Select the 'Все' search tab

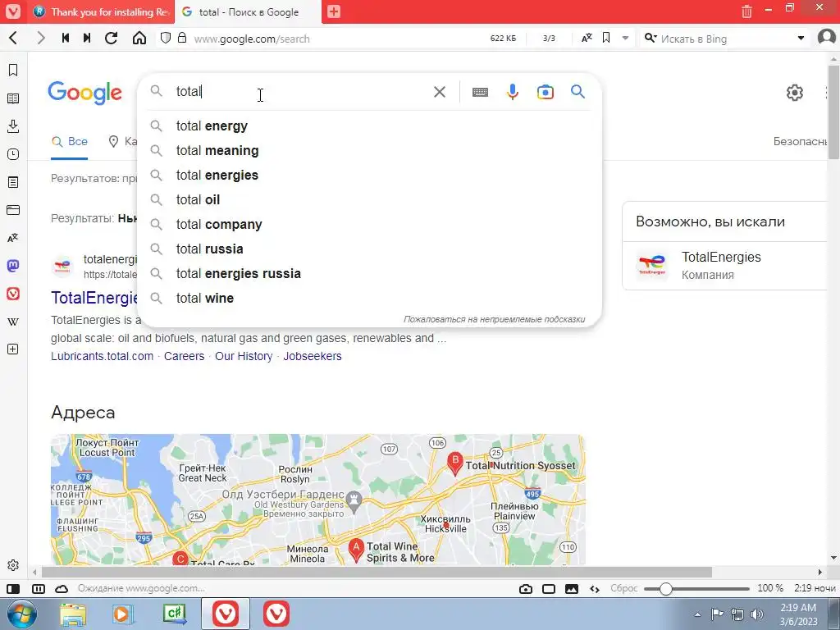click(70, 141)
